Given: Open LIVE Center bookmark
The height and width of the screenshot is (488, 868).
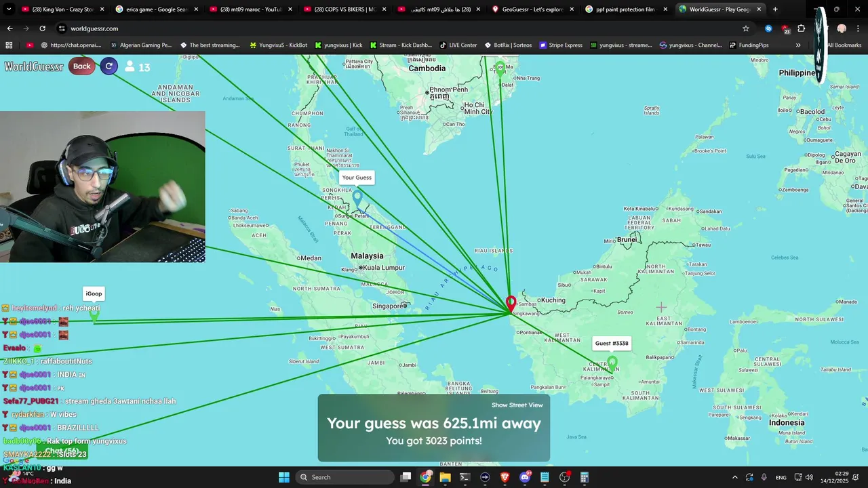Looking at the screenshot, I should pos(458,45).
